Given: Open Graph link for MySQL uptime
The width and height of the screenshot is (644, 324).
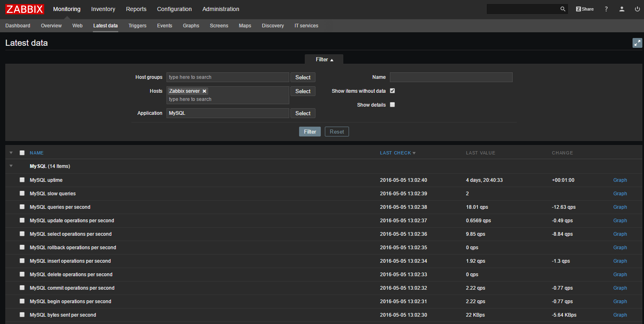Looking at the screenshot, I should coord(620,180).
